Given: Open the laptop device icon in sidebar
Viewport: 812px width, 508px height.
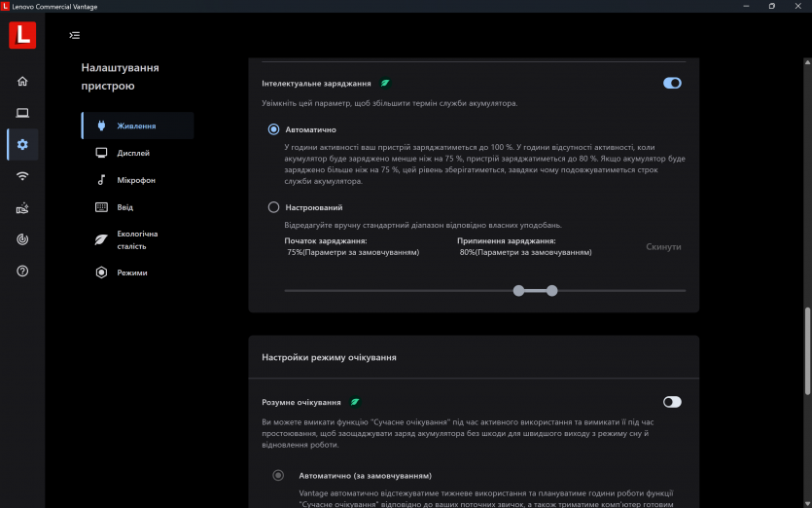Looking at the screenshot, I should click(22, 113).
